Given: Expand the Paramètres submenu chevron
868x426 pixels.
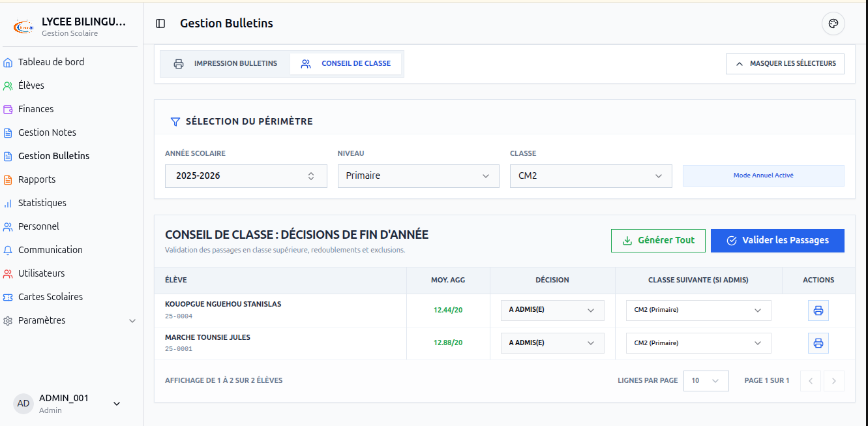Looking at the screenshot, I should (132, 321).
